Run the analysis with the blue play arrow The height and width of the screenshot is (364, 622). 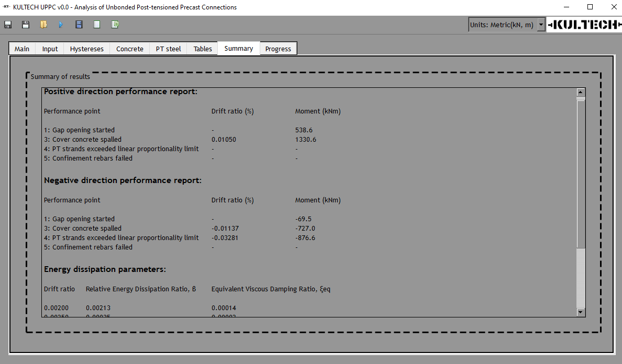(61, 25)
